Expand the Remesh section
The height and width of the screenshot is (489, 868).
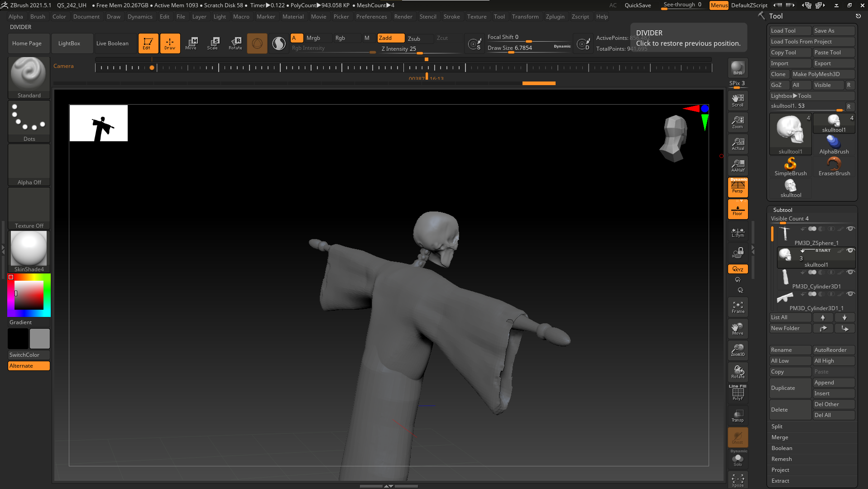[x=782, y=459]
